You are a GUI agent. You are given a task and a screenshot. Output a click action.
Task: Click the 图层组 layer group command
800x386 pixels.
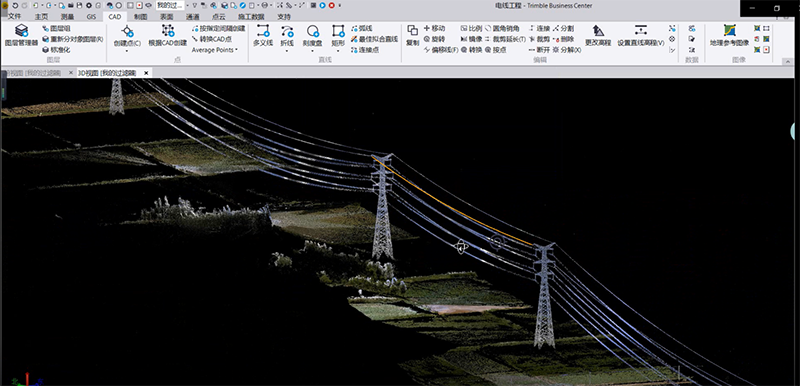[56, 28]
